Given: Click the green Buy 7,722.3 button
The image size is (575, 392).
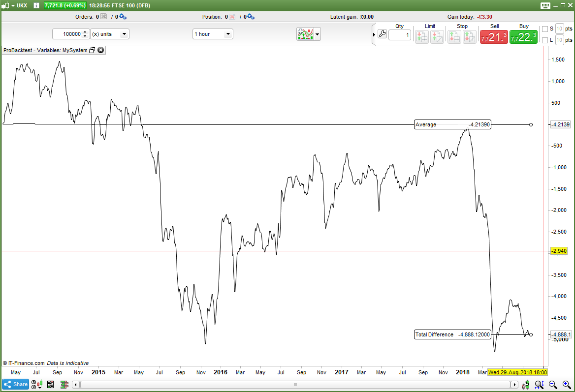Looking at the screenshot, I should [523, 36].
